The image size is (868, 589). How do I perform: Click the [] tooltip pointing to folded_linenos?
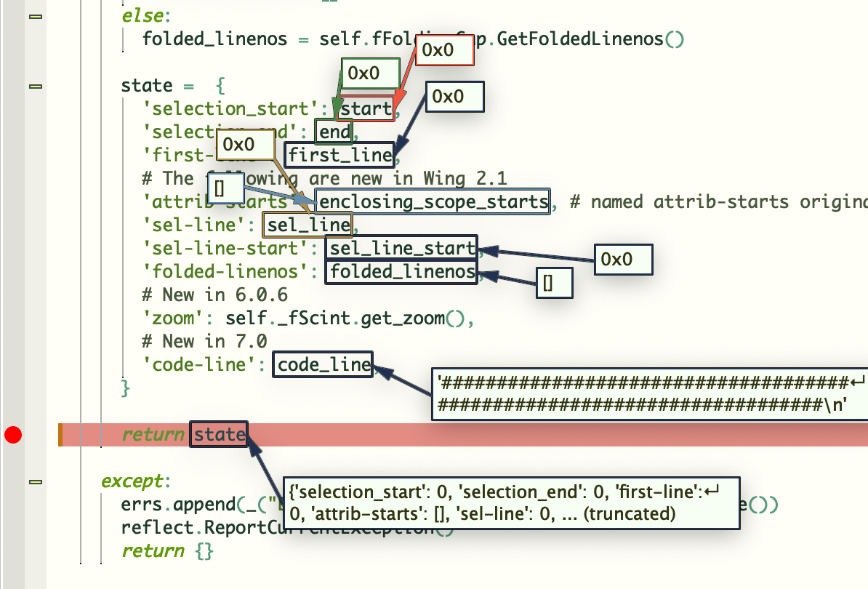click(554, 283)
